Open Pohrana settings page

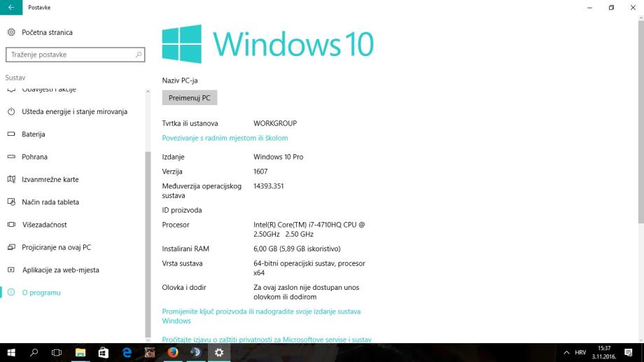pos(34,157)
